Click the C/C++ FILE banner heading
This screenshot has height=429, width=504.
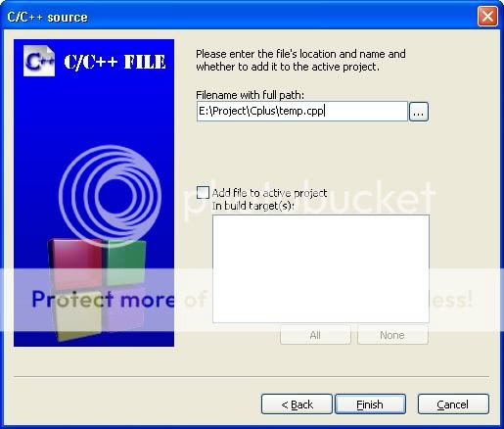tap(115, 62)
